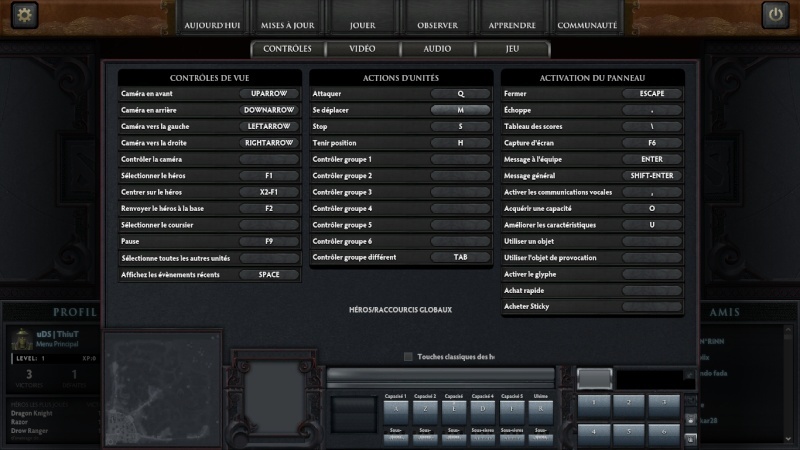Rebind Capture d'écran F6 key
800x450 pixels.
[652, 143]
